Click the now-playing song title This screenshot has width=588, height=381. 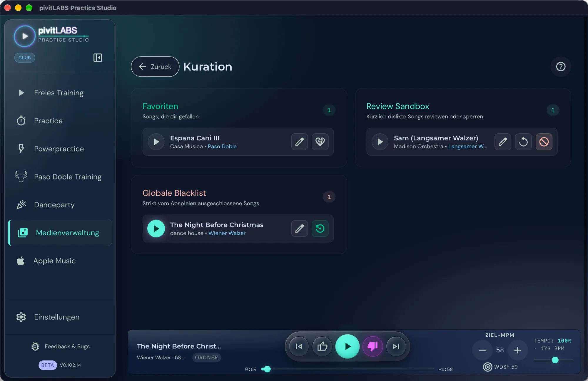click(x=179, y=346)
